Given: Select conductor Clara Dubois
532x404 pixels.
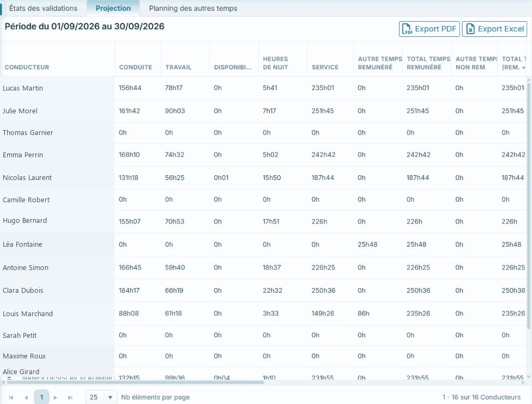Looking at the screenshot, I should [x=23, y=291].
